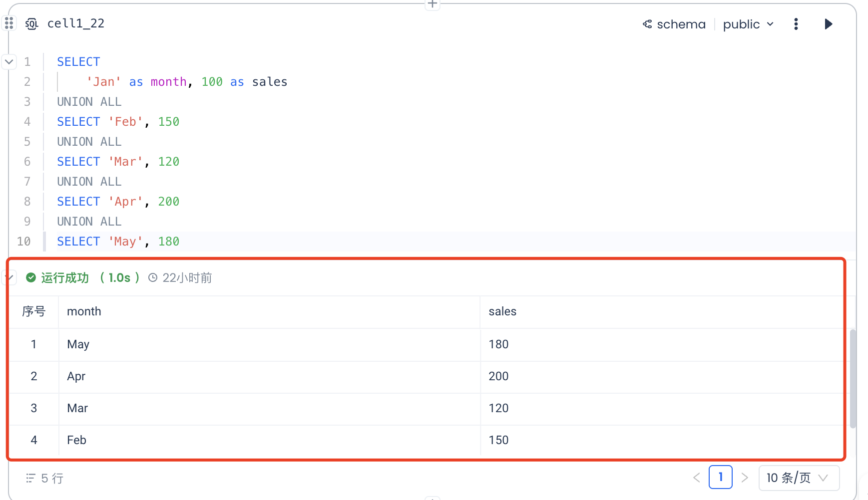Open the 10 条/页 page size dropdown
Screen dimensions: 868x500
click(798, 478)
